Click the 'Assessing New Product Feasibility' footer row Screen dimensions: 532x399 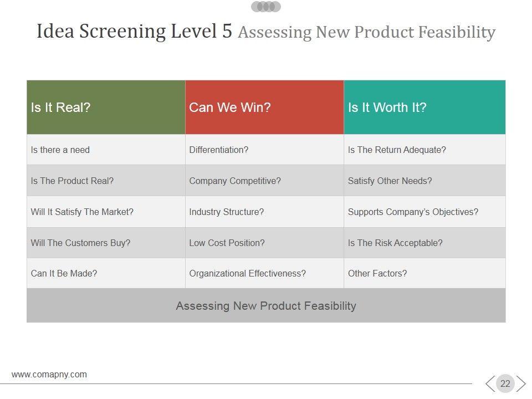[266, 306]
